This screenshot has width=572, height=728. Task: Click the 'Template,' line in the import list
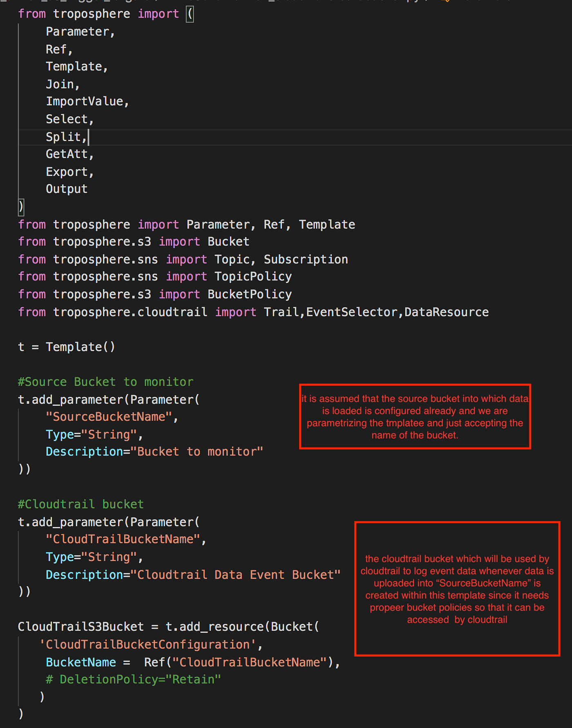coord(77,67)
